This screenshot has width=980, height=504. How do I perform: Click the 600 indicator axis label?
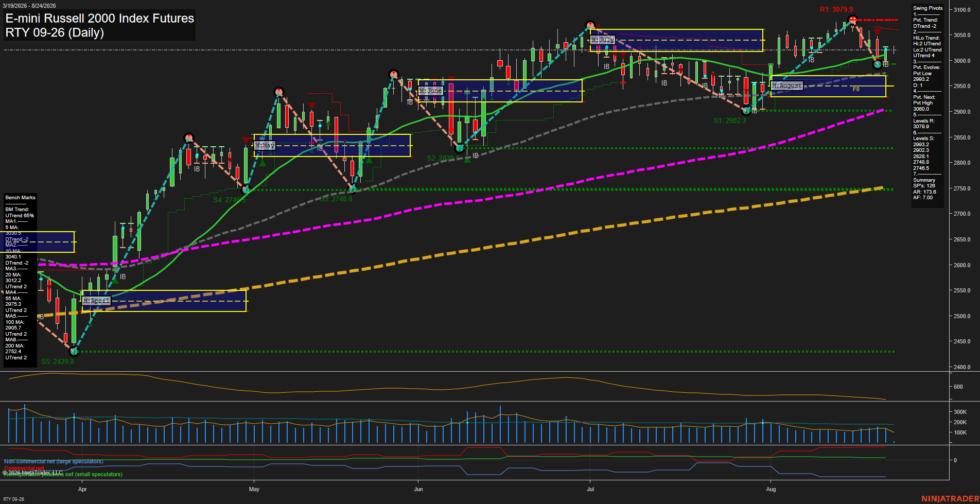pos(958,387)
